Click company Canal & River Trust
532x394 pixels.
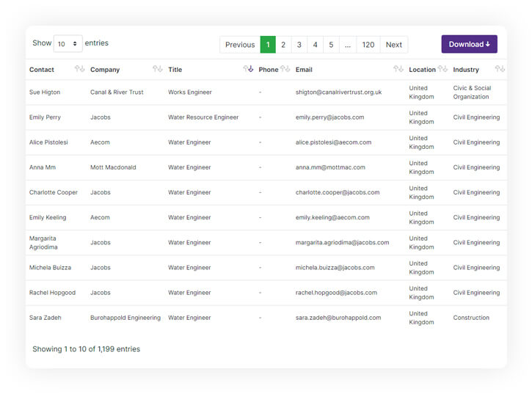coord(117,92)
